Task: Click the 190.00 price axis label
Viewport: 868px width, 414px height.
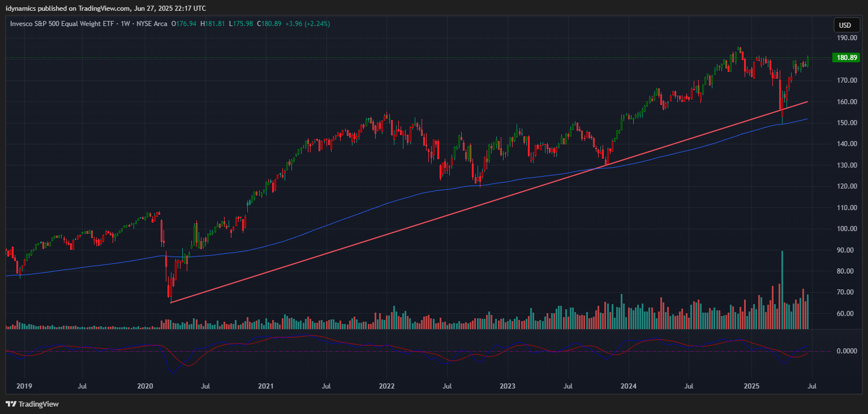Action: click(847, 38)
